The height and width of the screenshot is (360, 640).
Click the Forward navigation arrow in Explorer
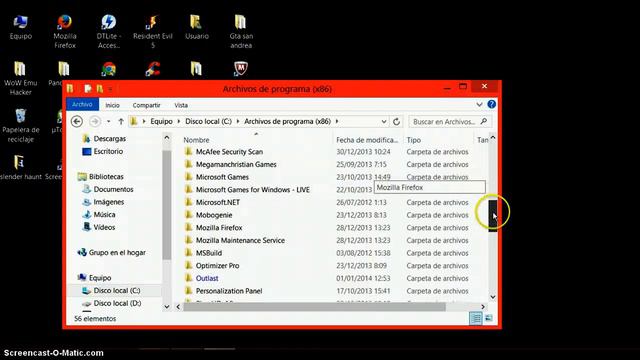pyautogui.click(x=95, y=121)
